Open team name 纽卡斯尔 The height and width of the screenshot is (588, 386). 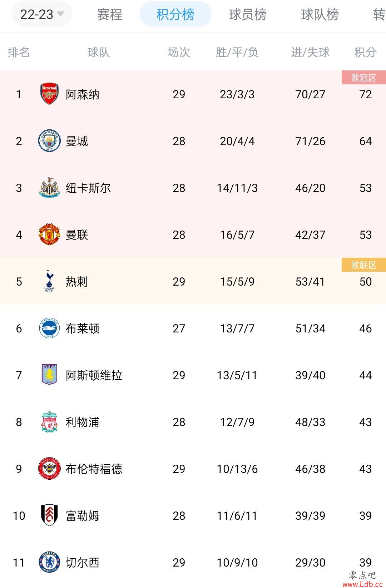tap(88, 188)
